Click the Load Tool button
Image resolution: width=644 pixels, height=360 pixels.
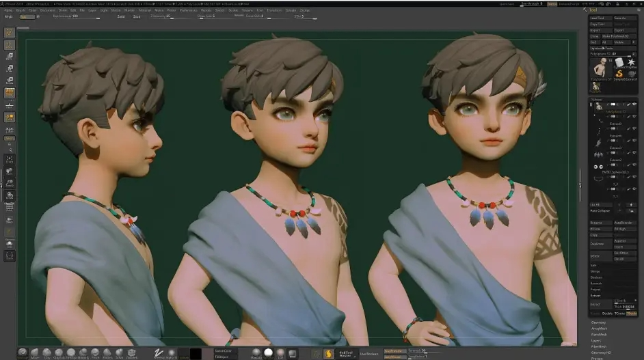pos(600,18)
